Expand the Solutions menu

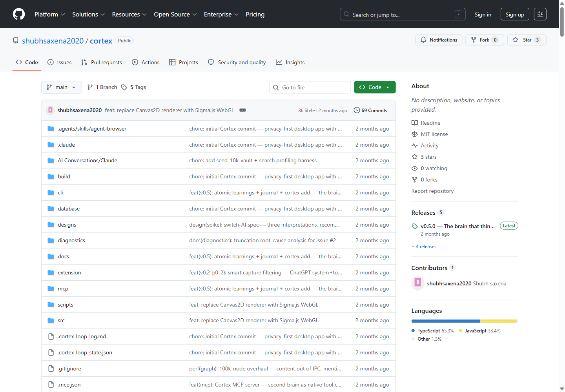pyautogui.click(x=89, y=14)
